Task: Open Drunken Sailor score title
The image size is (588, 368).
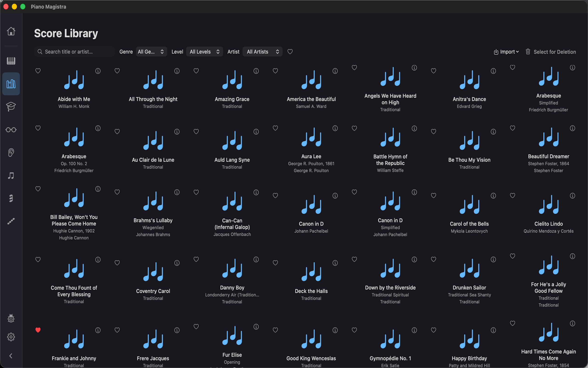Action: (x=469, y=288)
